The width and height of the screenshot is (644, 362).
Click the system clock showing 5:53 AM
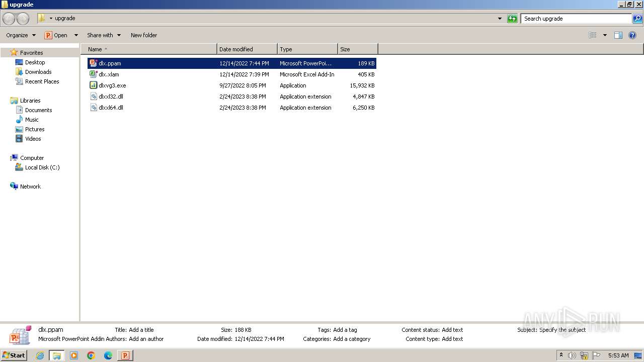(618, 355)
